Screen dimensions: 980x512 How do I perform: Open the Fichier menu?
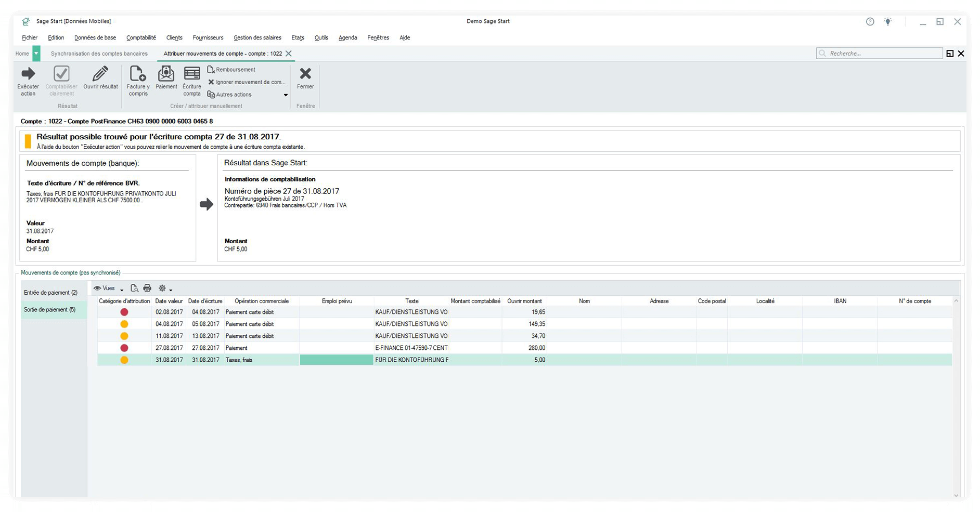(30, 37)
